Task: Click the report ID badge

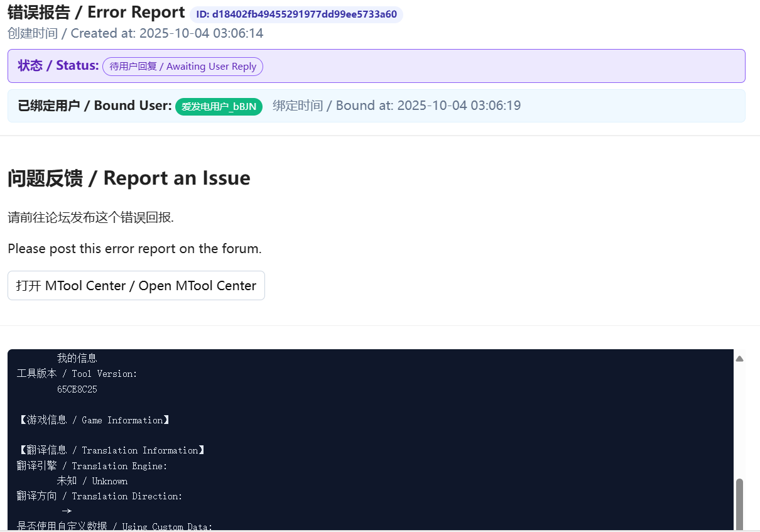Action: (x=296, y=14)
